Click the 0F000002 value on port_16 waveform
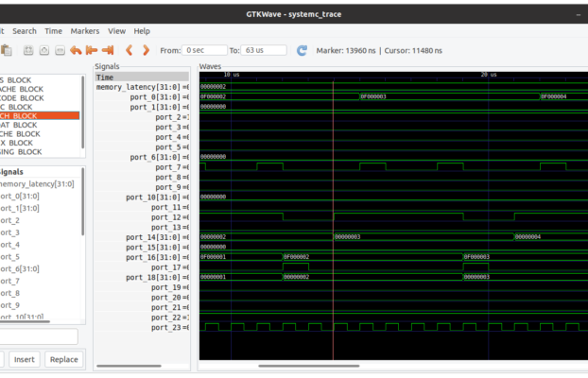588x378 pixels. 296,257
